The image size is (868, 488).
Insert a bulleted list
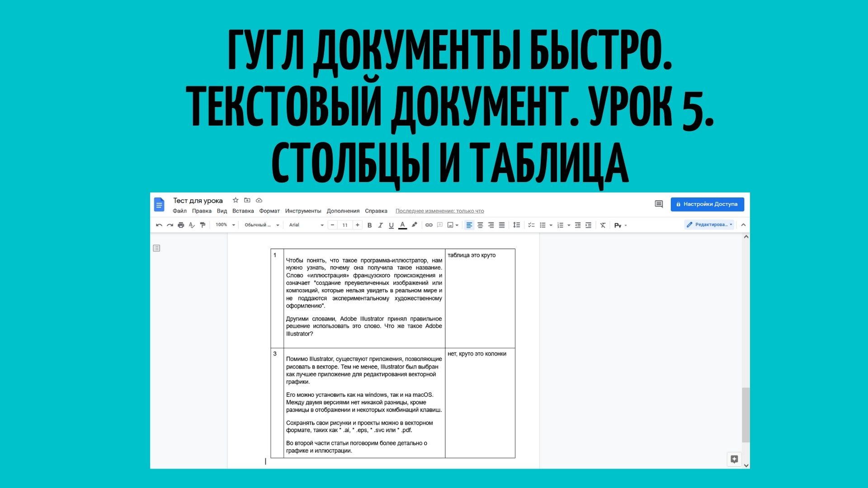(x=542, y=225)
